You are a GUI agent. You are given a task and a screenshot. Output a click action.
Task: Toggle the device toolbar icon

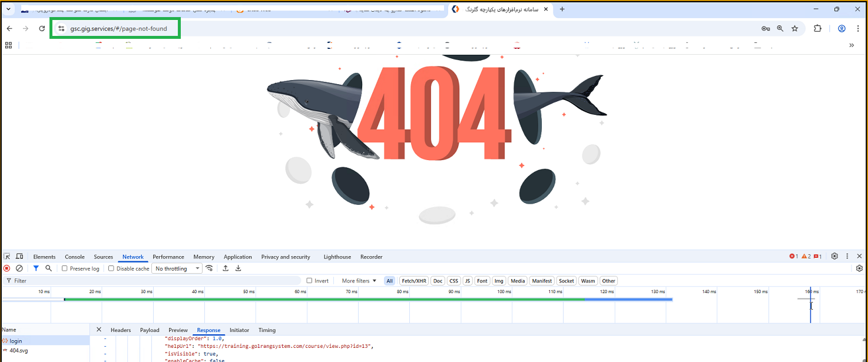(x=19, y=257)
